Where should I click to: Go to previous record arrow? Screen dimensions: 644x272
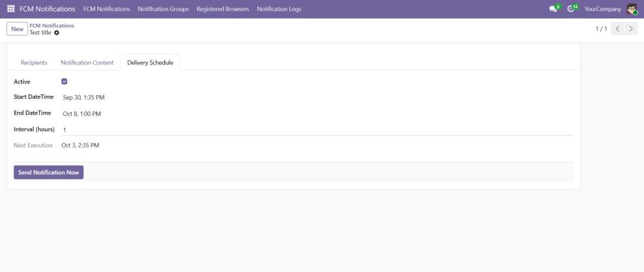tap(617, 29)
